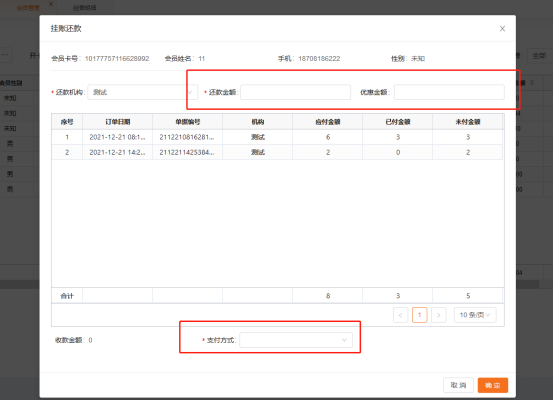Expand the 还款机构 dropdown
This screenshot has height=401, width=553.
point(142,92)
